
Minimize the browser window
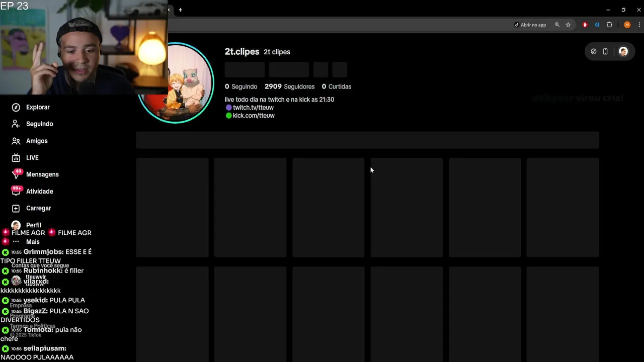click(608, 10)
